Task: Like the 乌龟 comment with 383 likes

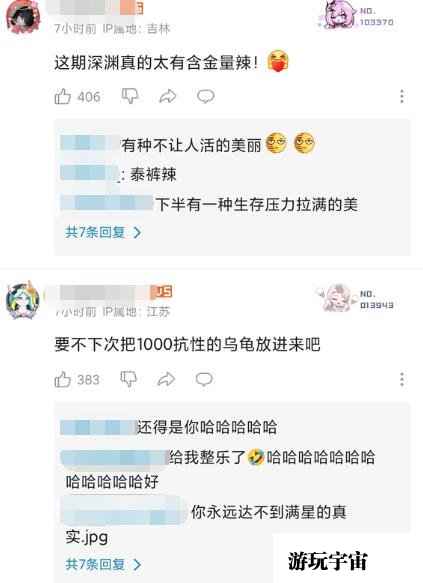Action: click(x=62, y=380)
